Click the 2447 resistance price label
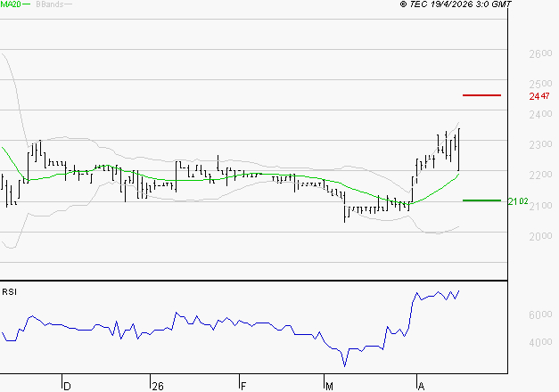559x392 pixels. point(538,95)
